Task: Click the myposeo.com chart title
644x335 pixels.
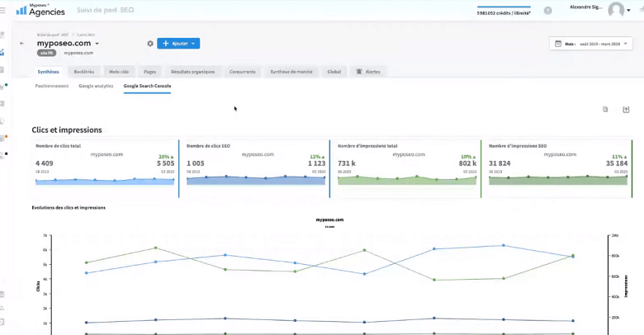Action: tap(329, 219)
